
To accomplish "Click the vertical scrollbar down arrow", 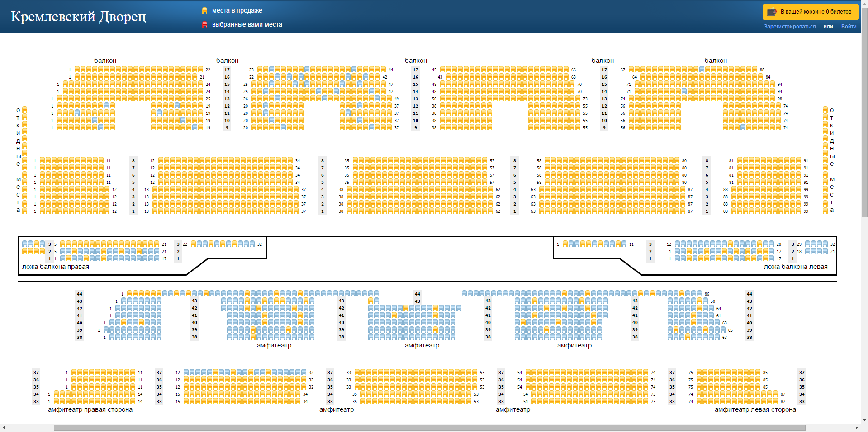I will tap(864, 420).
